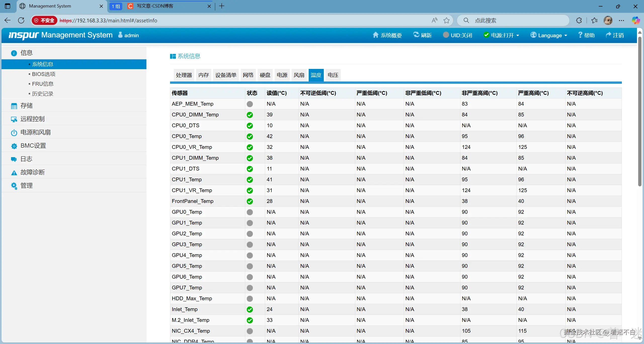Expand the Language dropdown menu

(x=549, y=35)
